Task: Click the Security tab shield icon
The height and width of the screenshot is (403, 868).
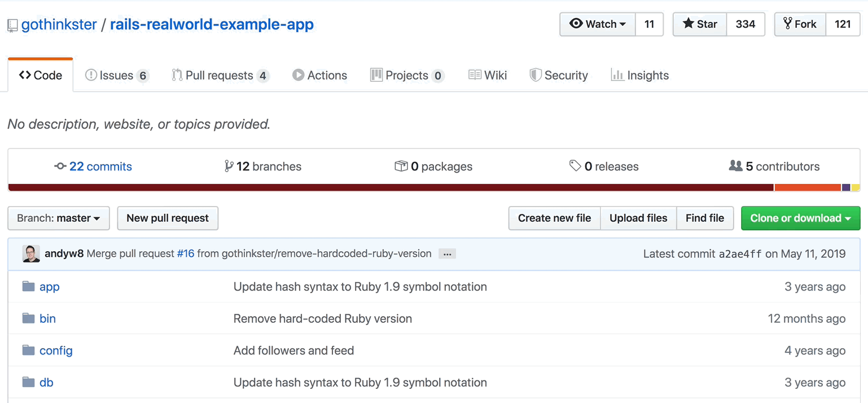Action: [536, 75]
